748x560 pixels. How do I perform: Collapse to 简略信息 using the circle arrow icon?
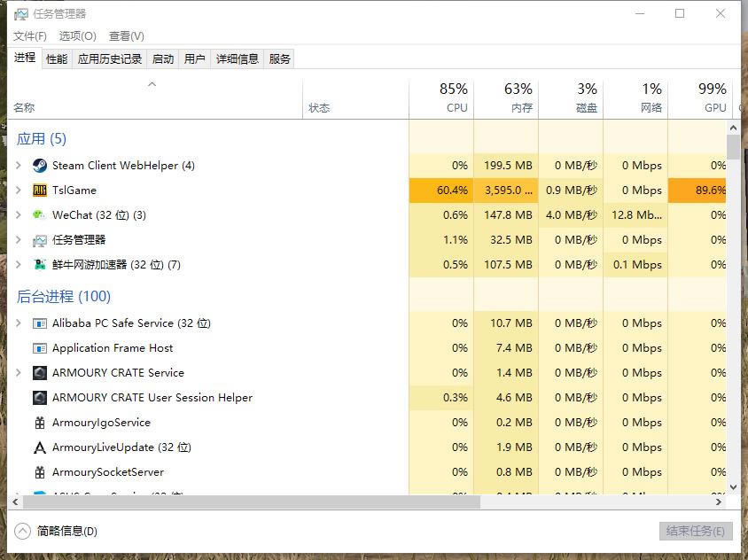(22, 531)
